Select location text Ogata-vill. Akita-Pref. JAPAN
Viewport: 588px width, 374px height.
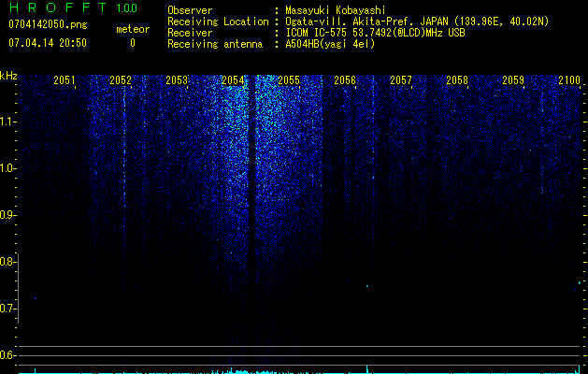366,22
